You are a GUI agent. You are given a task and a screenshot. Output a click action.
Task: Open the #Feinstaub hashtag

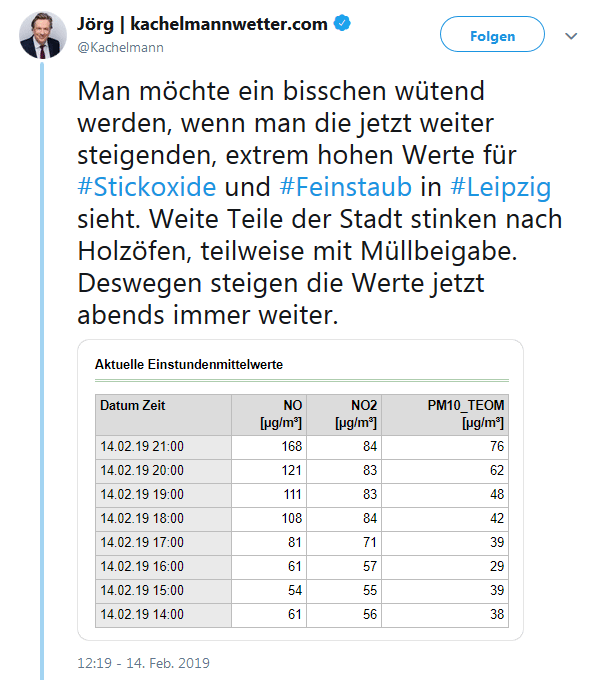[346, 186]
